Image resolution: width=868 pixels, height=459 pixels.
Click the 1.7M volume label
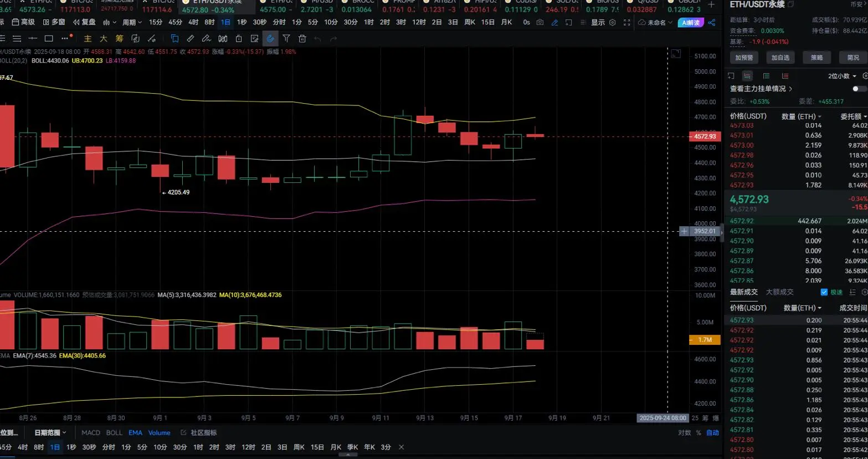705,340
